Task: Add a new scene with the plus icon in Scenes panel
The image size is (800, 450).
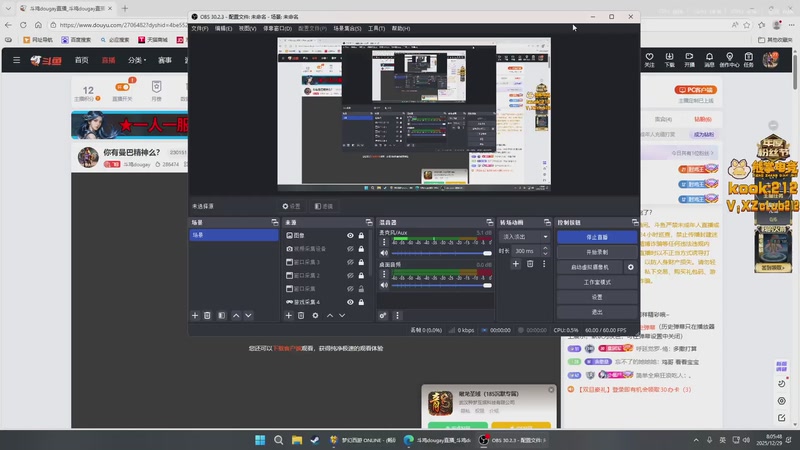Action: coord(195,316)
